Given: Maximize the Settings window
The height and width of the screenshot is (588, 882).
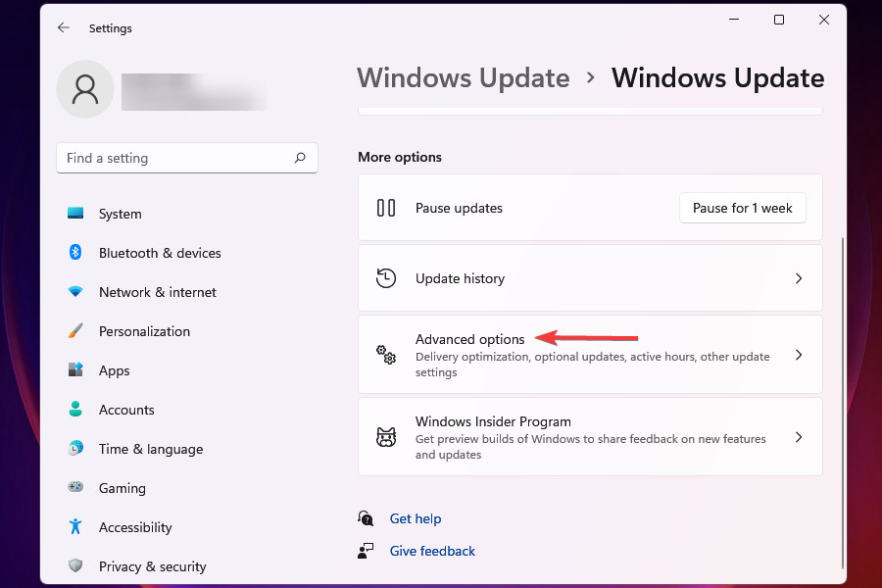Looking at the screenshot, I should (x=778, y=20).
